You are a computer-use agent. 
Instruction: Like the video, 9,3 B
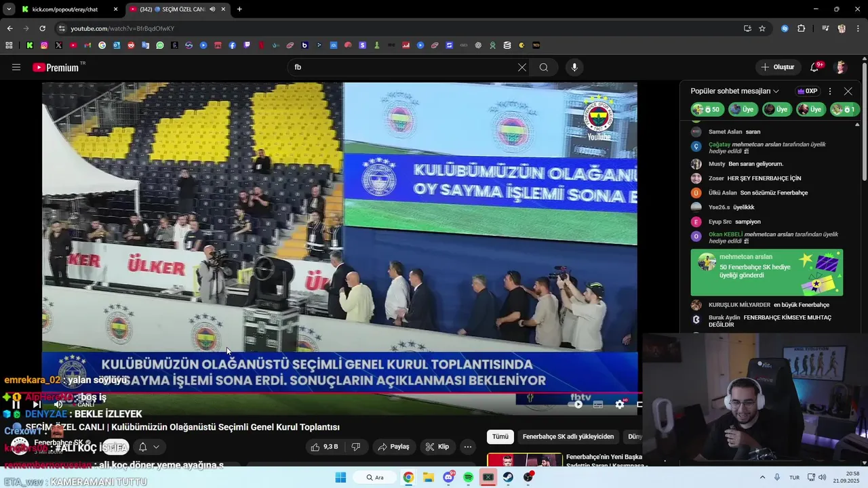(x=324, y=447)
